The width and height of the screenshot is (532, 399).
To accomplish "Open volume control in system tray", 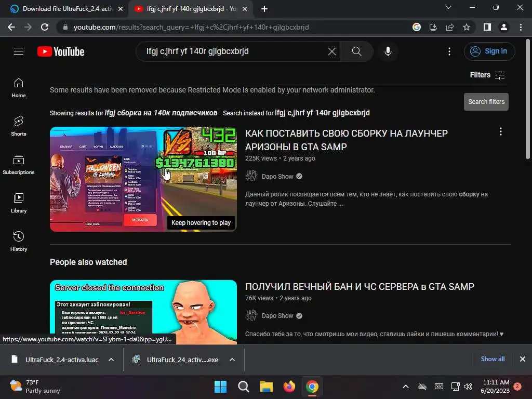I will coord(468,387).
